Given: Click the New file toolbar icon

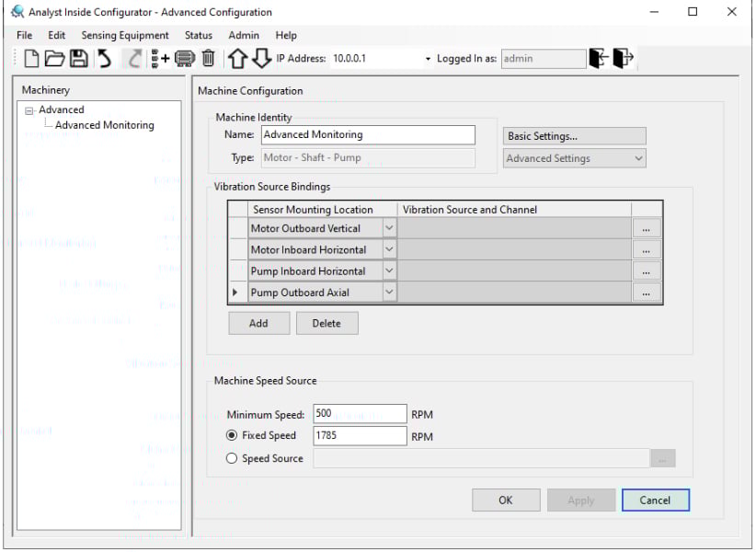Looking at the screenshot, I should pyautogui.click(x=31, y=59).
